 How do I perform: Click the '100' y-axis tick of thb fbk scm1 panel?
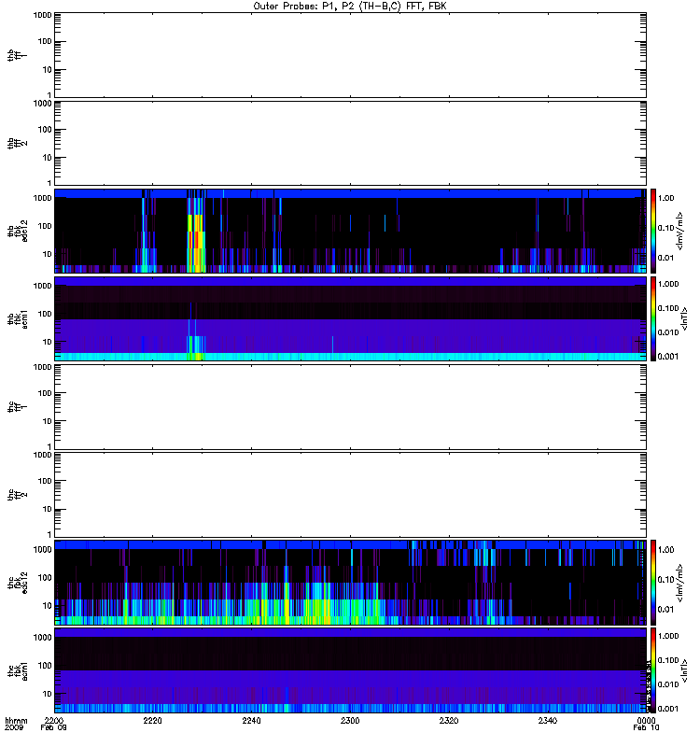click(x=45, y=314)
